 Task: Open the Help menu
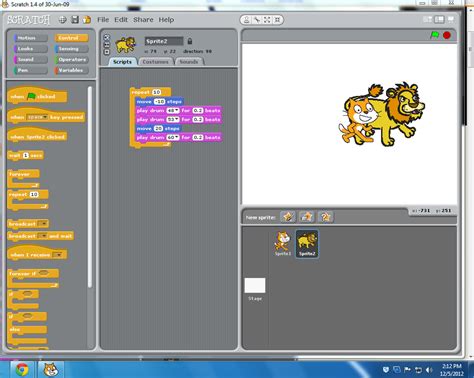pos(166,20)
